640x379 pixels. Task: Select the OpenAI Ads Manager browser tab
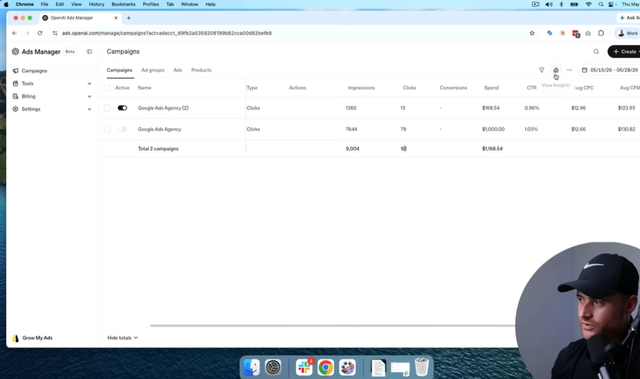pos(80,18)
